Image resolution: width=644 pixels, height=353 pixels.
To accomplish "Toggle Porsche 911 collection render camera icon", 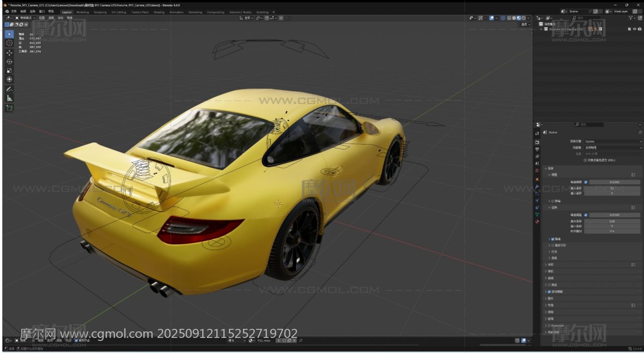I will (639, 29).
